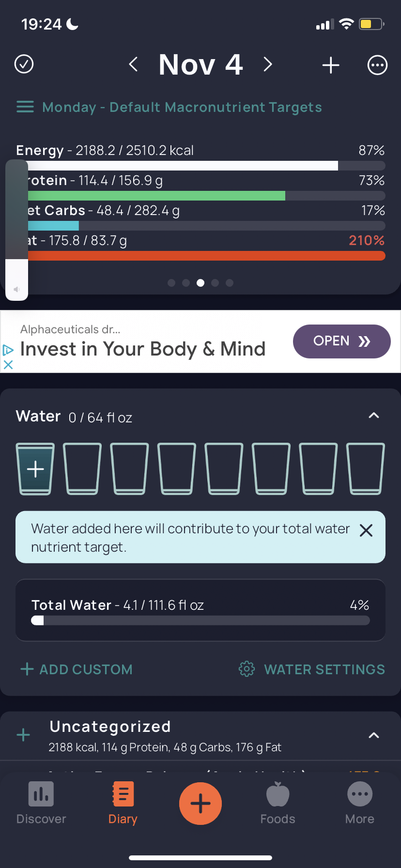Tap OPEN on the Alphaceuticals ad

click(342, 341)
